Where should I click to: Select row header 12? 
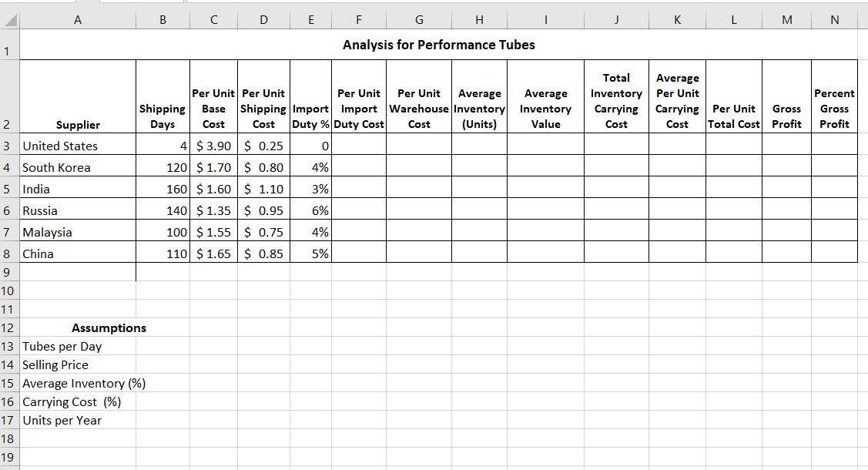tap(8, 327)
